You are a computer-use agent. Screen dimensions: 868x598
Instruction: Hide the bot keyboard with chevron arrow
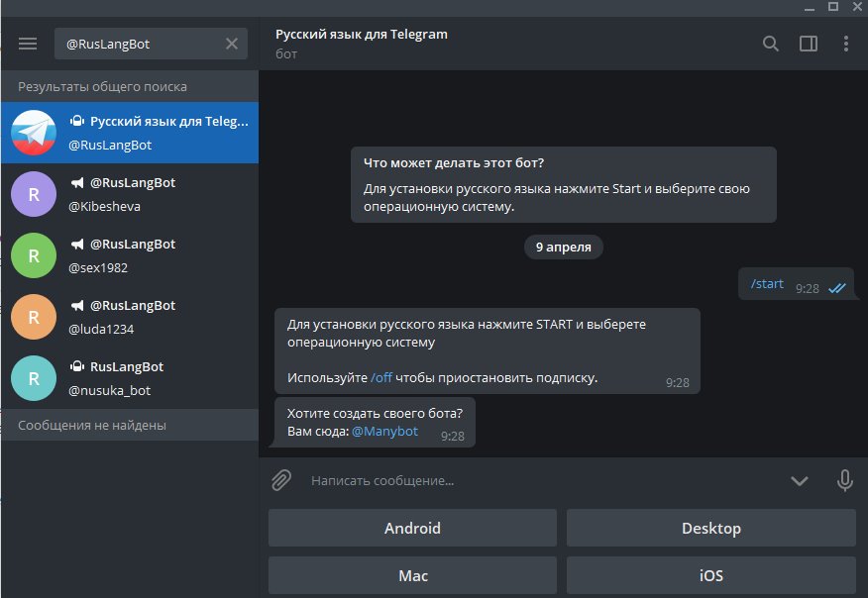point(800,481)
